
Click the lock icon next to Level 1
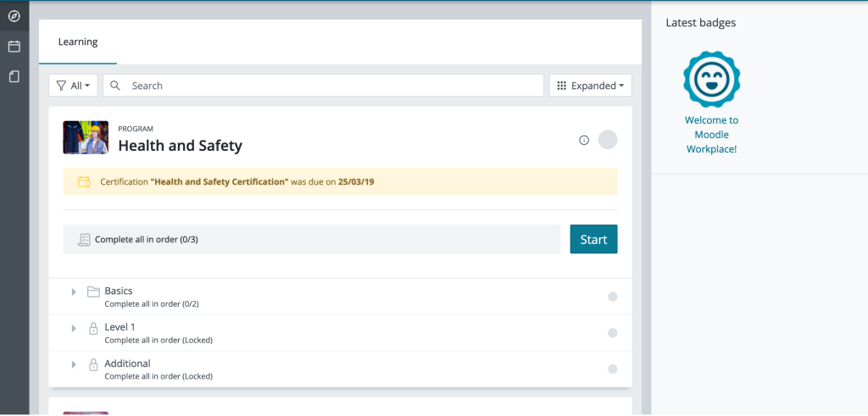pos(93,329)
